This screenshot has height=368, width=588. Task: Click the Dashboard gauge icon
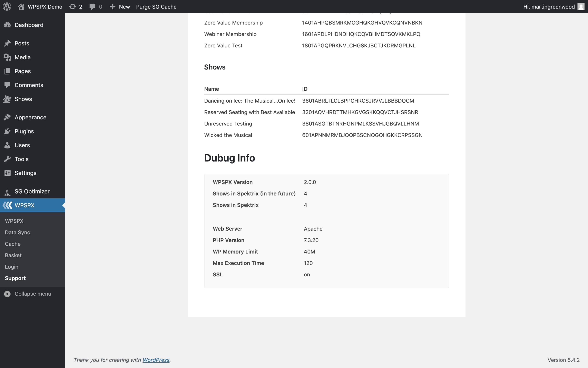click(x=7, y=25)
